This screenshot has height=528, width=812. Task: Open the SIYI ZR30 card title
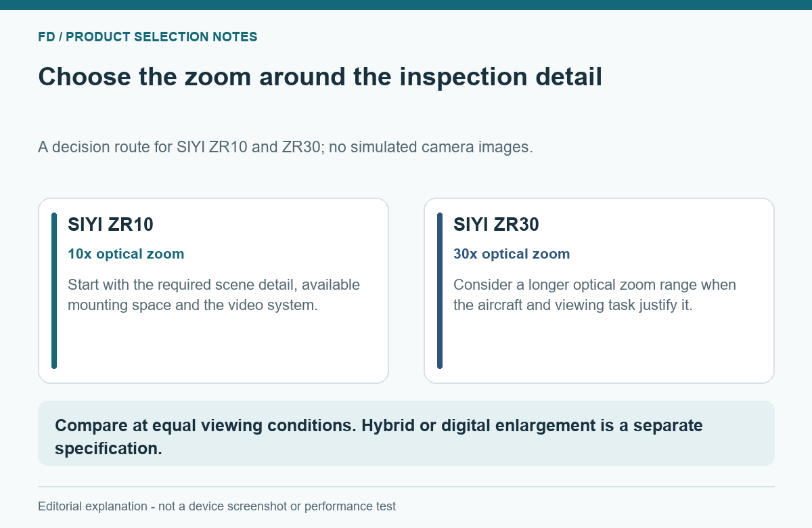(x=496, y=225)
